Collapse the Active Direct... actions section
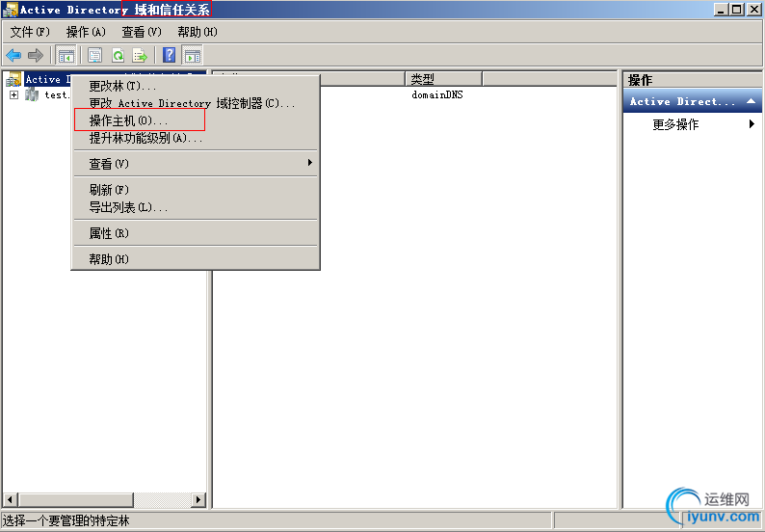Viewport: 765px width, 532px height. click(751, 101)
